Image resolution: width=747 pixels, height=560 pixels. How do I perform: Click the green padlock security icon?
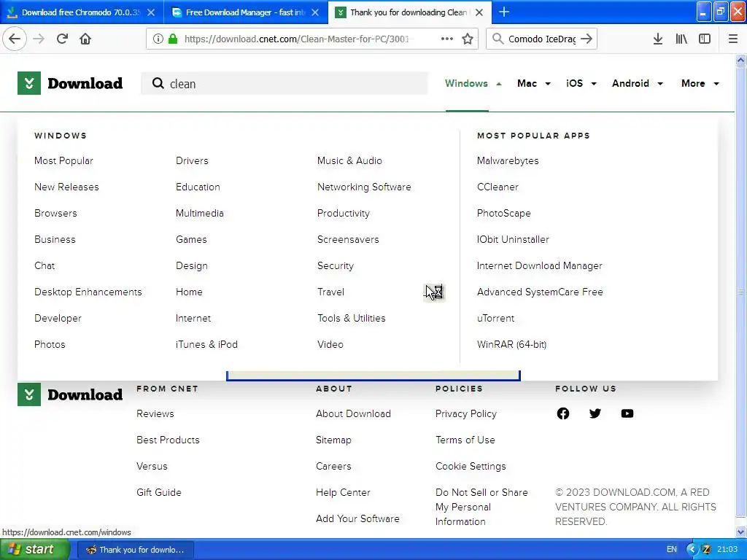point(173,39)
